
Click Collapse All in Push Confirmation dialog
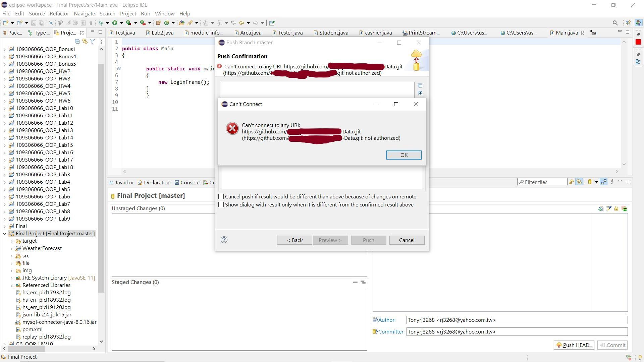[x=420, y=86]
